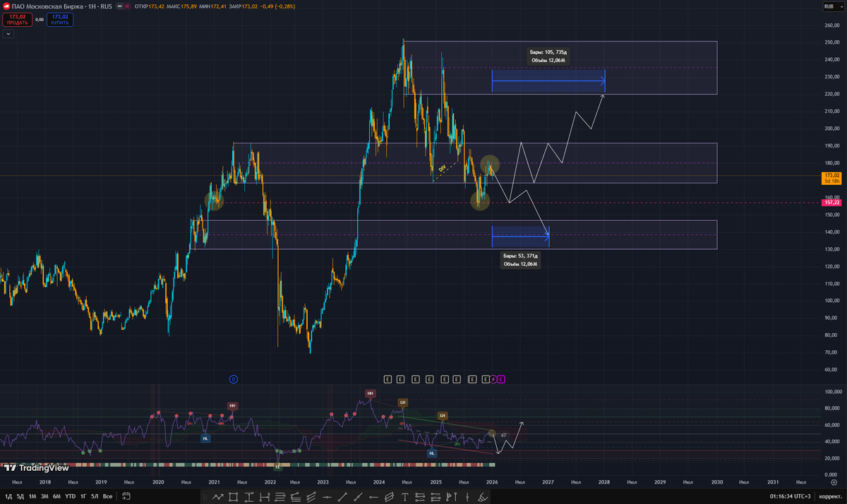Switch to 5Л time range
Viewport: 847px width, 504px height.
[95, 496]
